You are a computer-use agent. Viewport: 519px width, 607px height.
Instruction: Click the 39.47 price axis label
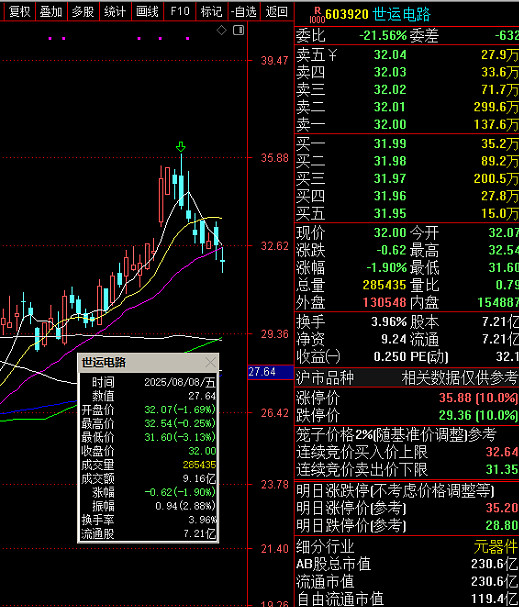[x=274, y=60]
